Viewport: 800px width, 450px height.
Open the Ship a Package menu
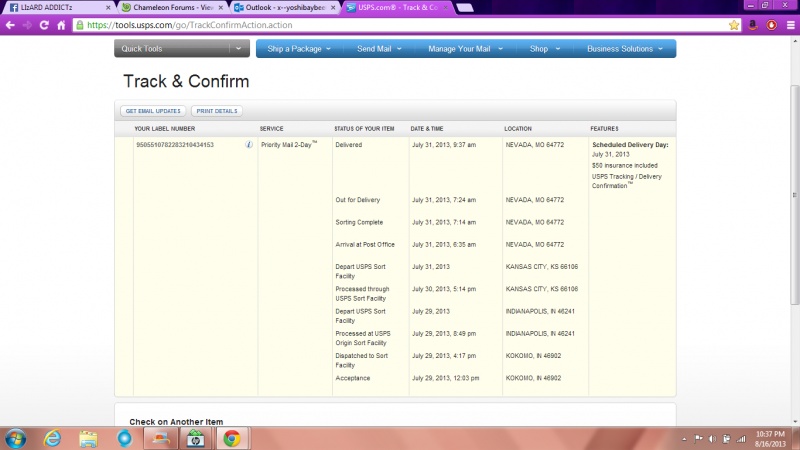tap(299, 48)
